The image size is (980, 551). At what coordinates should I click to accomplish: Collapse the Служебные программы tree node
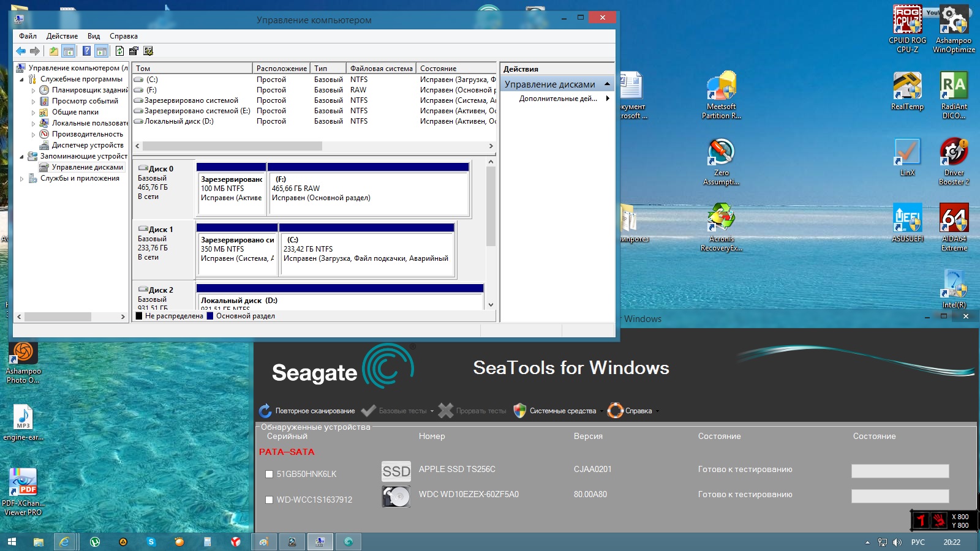pos(22,79)
